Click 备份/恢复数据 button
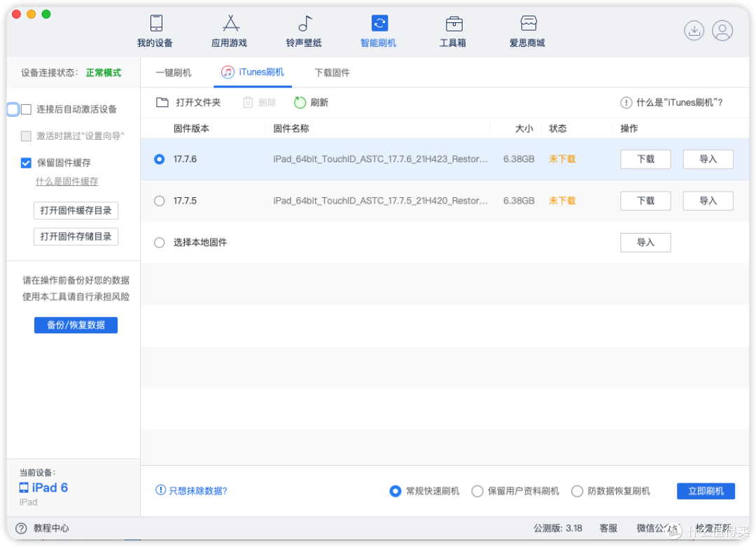 pyautogui.click(x=76, y=325)
